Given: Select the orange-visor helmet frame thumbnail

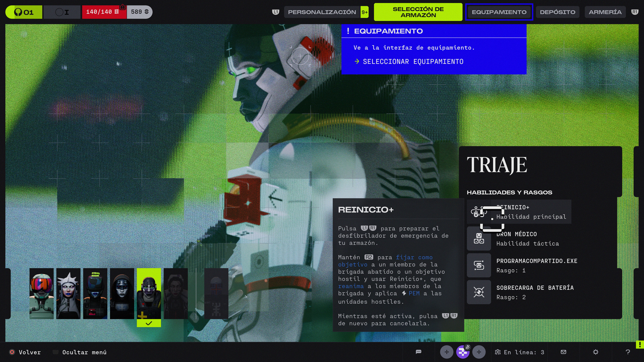Looking at the screenshot, I should (41, 294).
